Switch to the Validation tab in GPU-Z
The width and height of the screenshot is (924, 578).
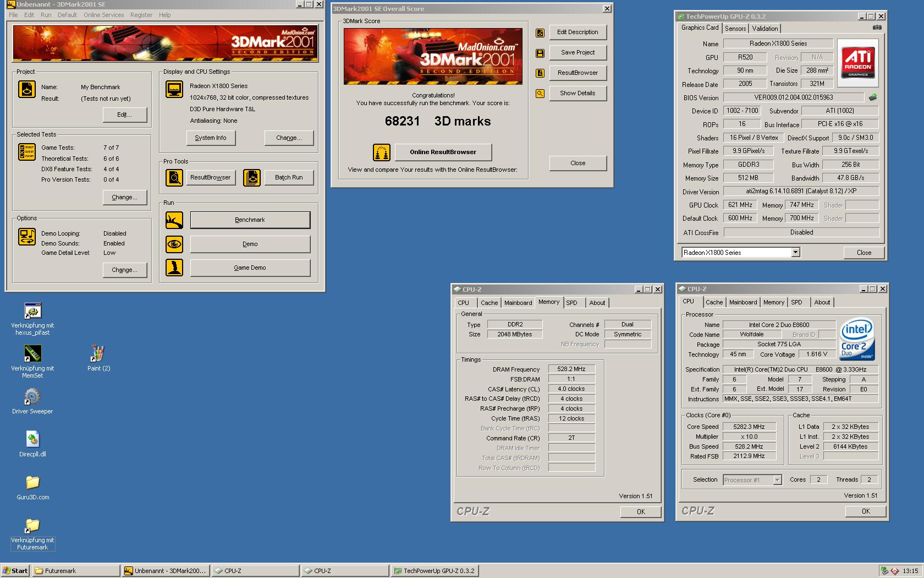[x=765, y=29]
